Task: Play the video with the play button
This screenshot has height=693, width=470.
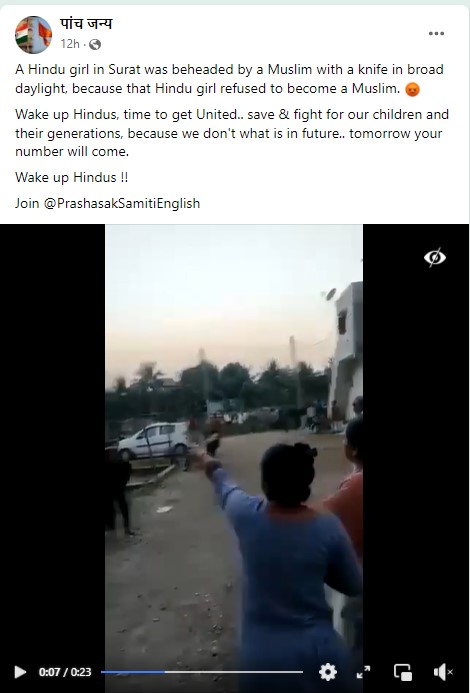Action: coord(19,672)
